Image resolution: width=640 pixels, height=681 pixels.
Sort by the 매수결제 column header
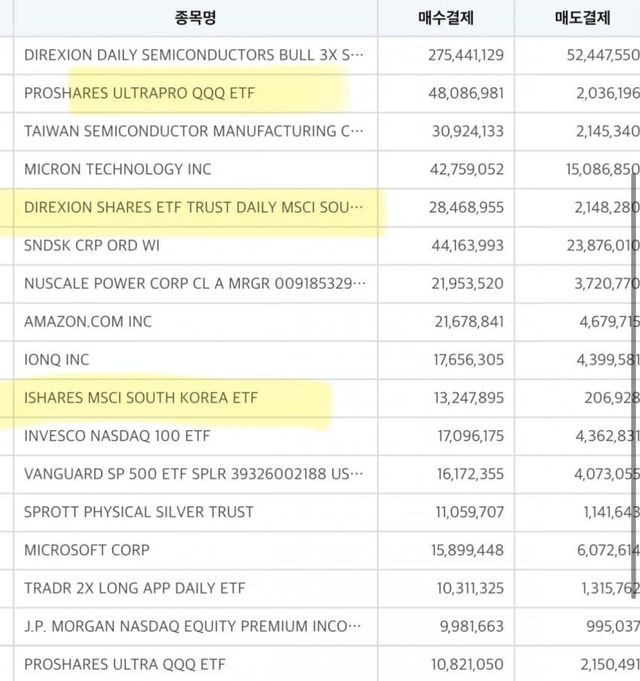tap(446, 17)
